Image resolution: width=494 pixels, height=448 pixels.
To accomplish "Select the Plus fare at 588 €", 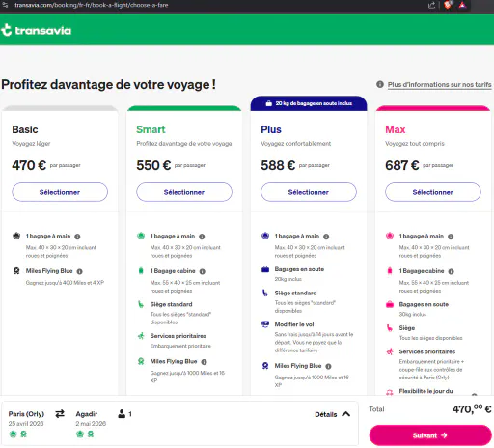I will [309, 192].
